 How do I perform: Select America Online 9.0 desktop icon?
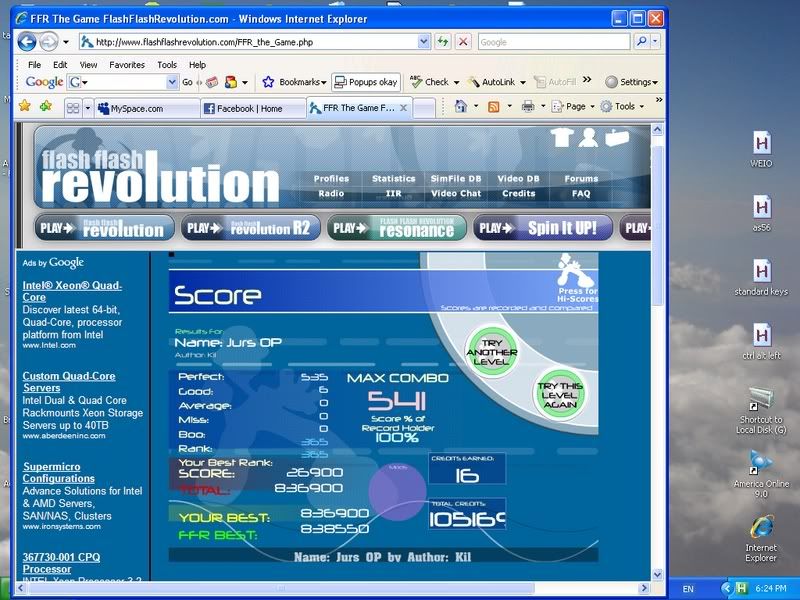pos(761,474)
